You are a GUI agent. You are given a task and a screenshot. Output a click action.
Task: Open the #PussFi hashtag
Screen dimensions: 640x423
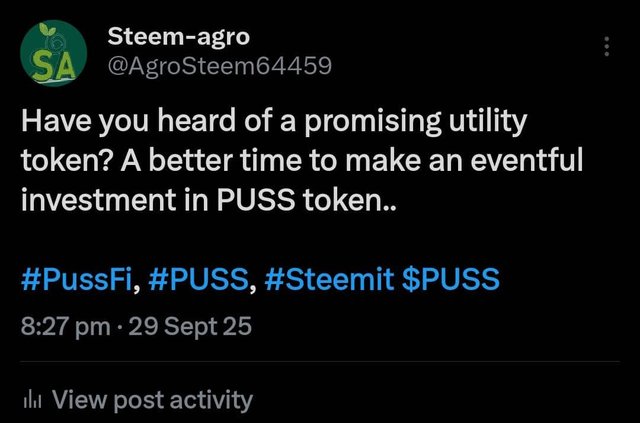pyautogui.click(x=80, y=278)
